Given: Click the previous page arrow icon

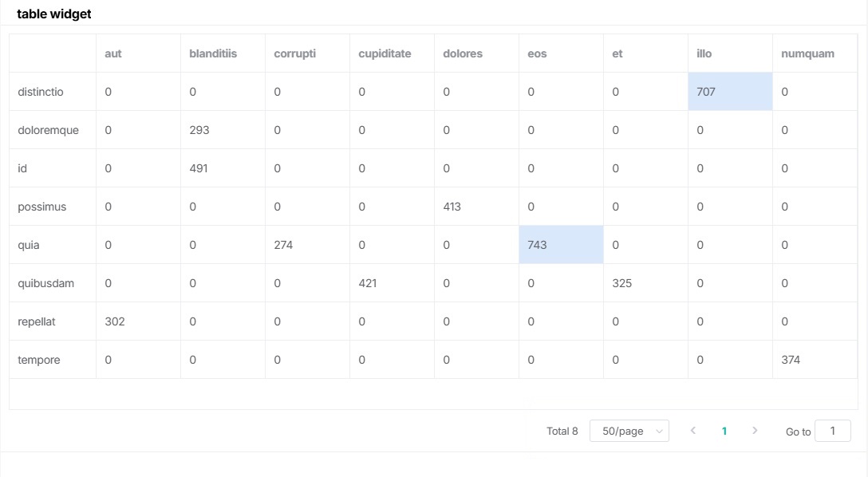Looking at the screenshot, I should [x=693, y=431].
